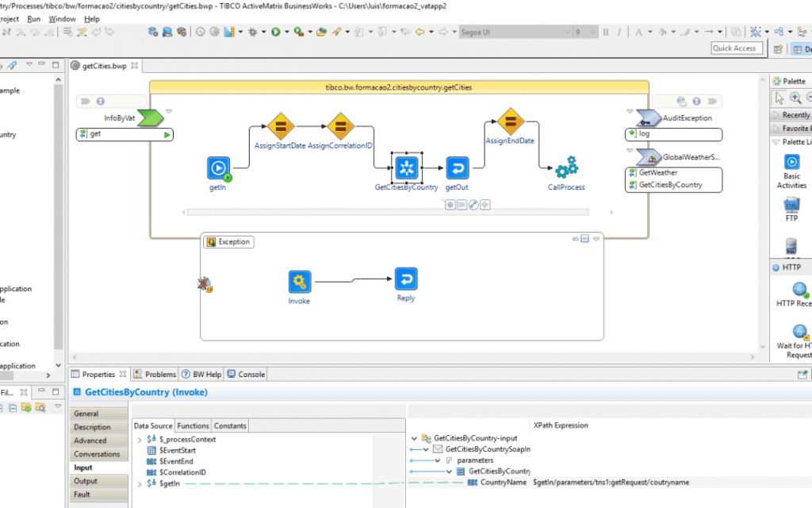
Task: Collapse the parameters tree node
Action: click(x=437, y=460)
